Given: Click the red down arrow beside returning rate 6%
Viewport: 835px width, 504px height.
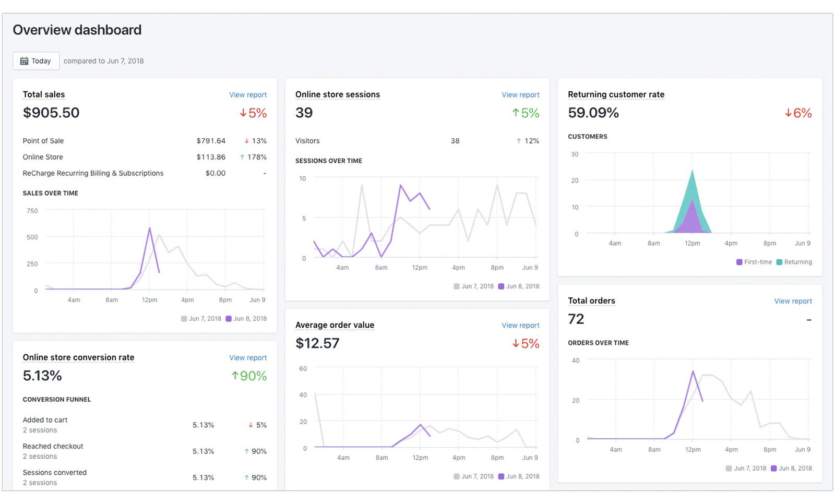Looking at the screenshot, I should (788, 113).
